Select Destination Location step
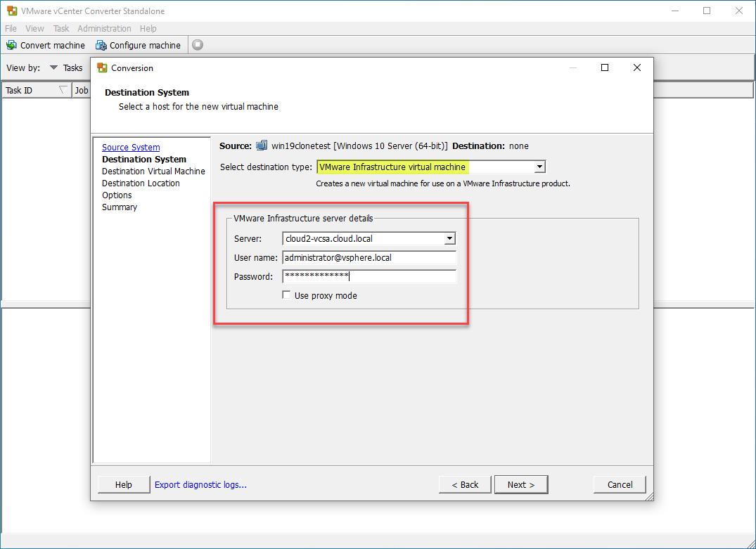 click(141, 183)
